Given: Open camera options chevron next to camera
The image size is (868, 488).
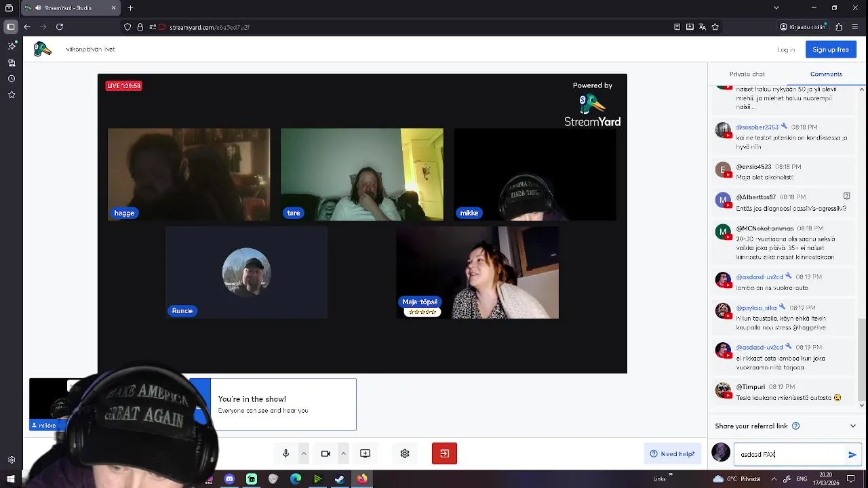Looking at the screenshot, I should (343, 453).
